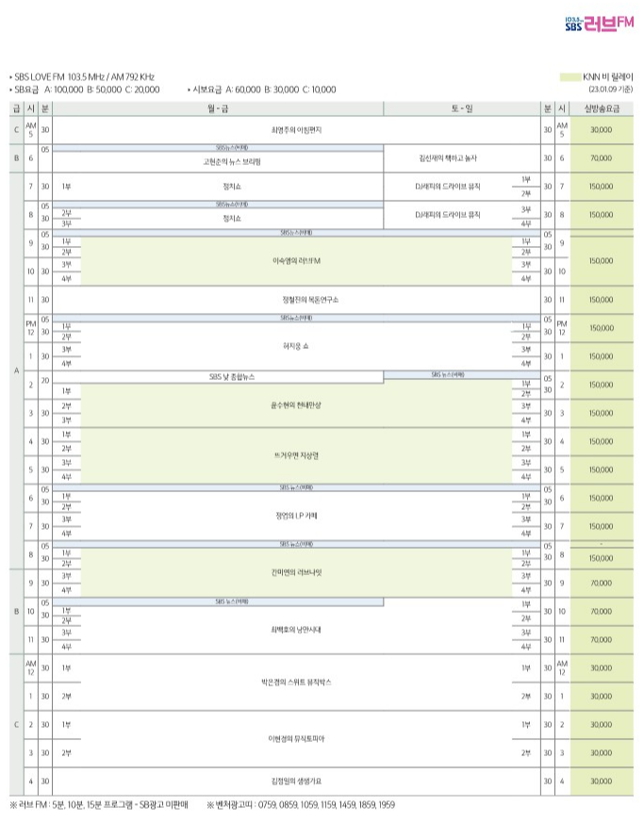Click the 벤처광고띠 time list footnote
Viewport: 644px width, 823px height.
coord(301,805)
